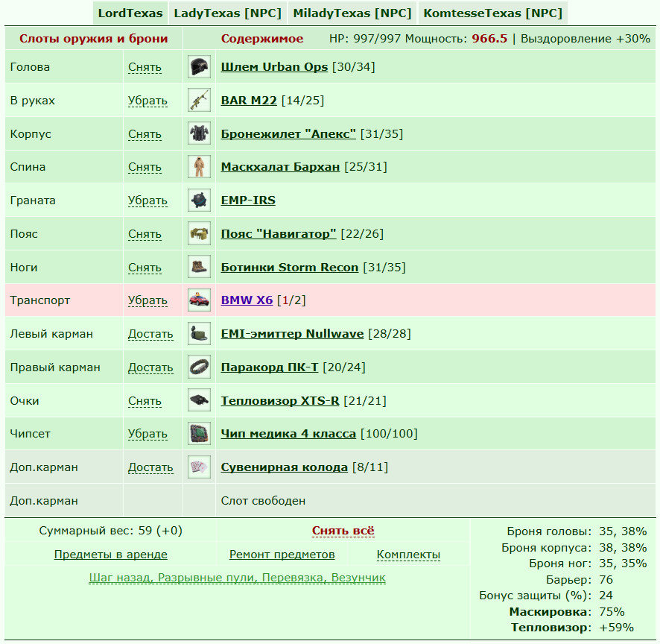The height and width of the screenshot is (644, 660).
Task: Open the EMI-эмиттер Nullwave link
Action: tap(292, 334)
